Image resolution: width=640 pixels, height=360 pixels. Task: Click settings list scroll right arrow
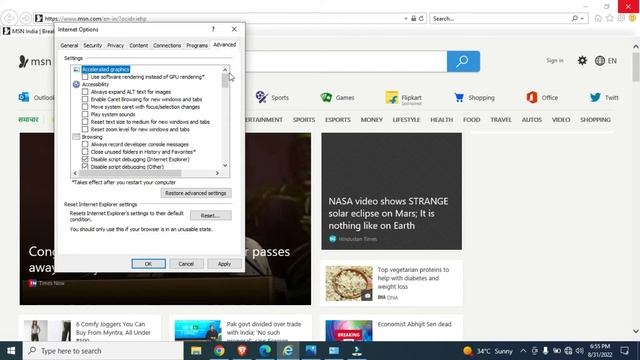coord(217,173)
